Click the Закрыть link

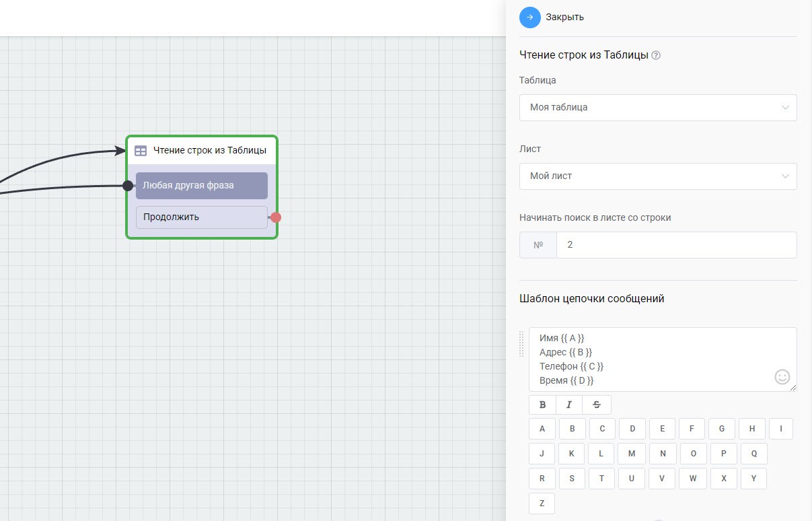(564, 18)
